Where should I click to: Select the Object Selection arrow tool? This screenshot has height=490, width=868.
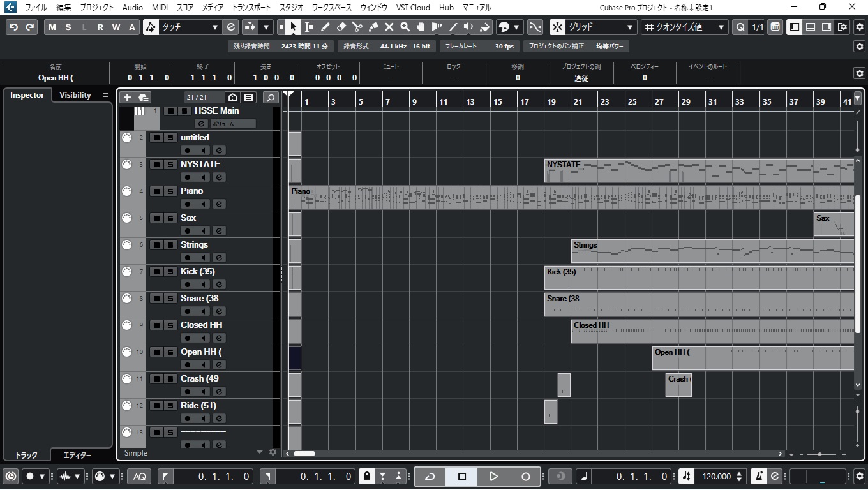point(293,27)
